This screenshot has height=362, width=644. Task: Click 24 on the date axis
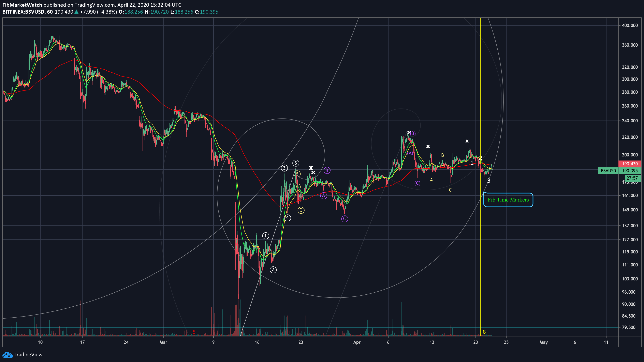126,342
